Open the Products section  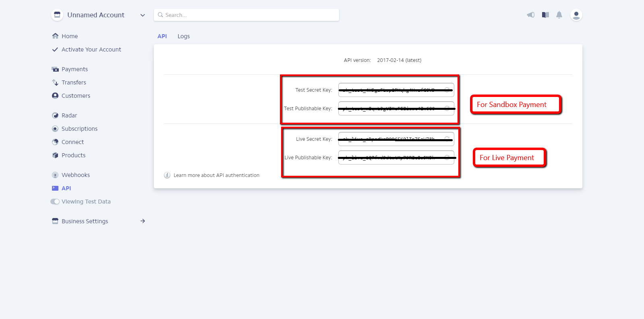68,155
